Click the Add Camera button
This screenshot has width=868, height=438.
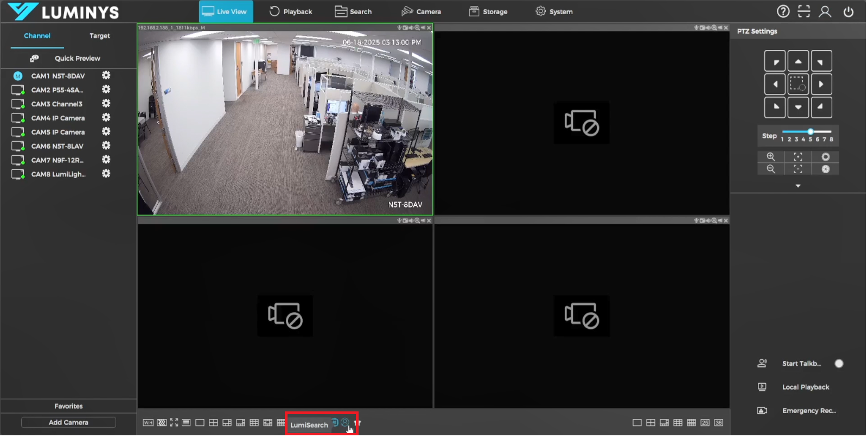click(68, 422)
